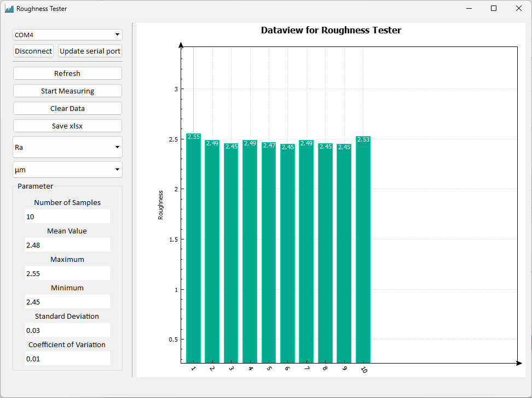
Task: Click the Disconnect button
Action: click(x=33, y=51)
